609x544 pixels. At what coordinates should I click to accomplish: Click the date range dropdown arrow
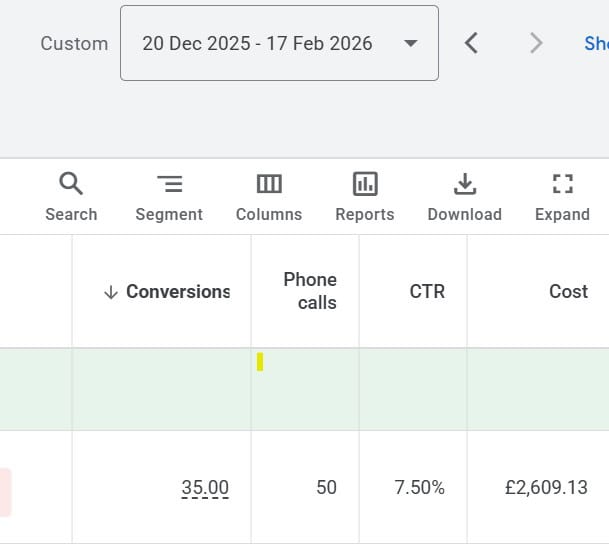tap(410, 43)
